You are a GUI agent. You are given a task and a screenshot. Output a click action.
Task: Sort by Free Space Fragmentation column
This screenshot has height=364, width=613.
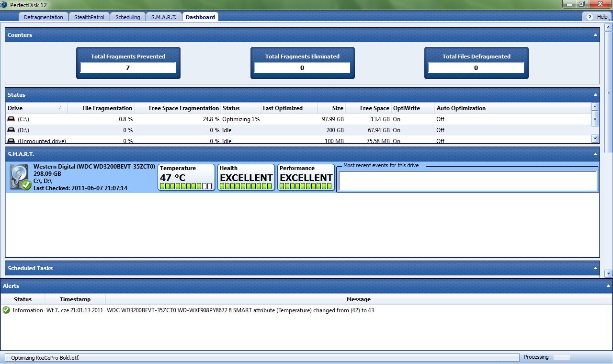[x=178, y=108]
